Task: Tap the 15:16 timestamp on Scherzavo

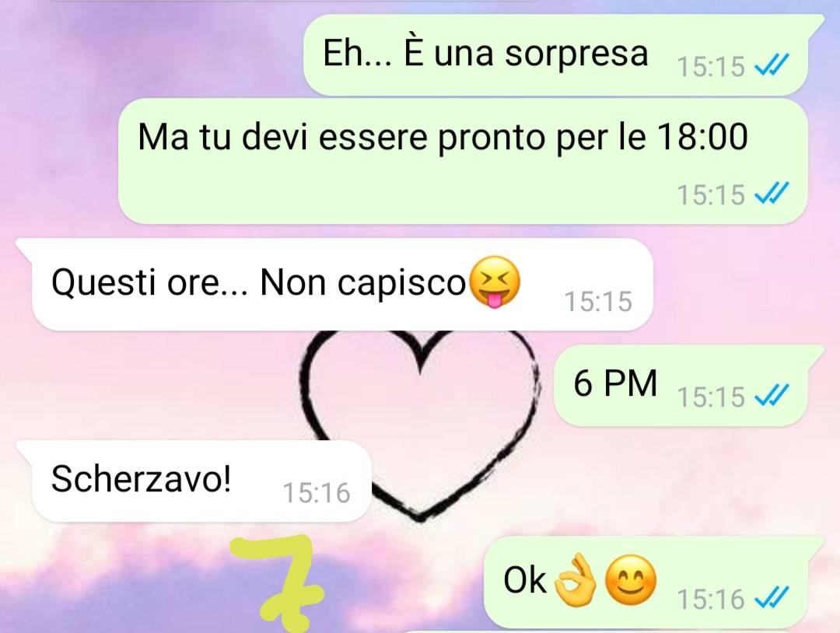Action: pyautogui.click(x=316, y=493)
